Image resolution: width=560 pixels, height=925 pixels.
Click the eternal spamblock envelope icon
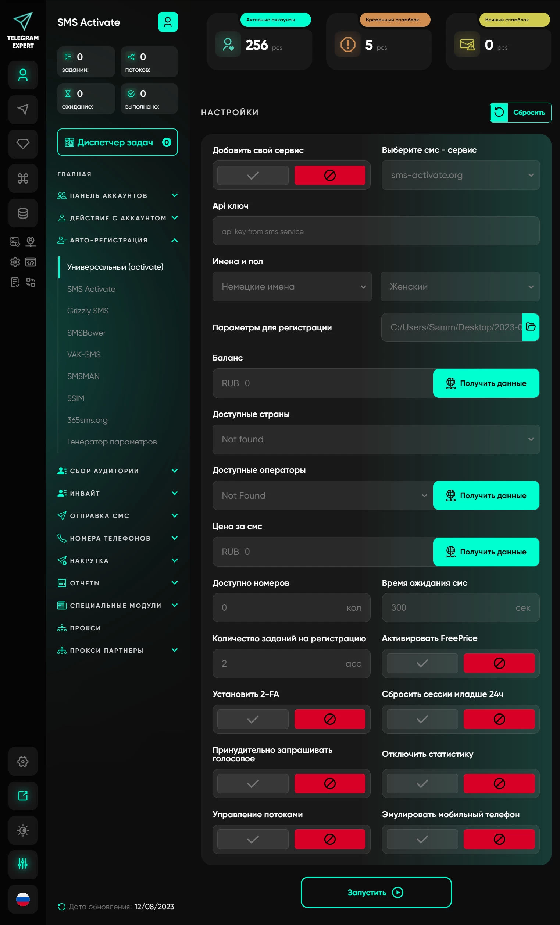(467, 44)
